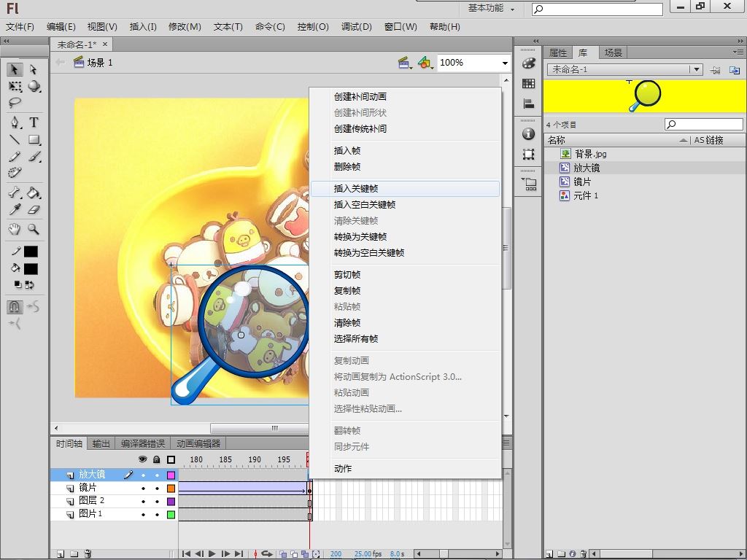The image size is (747, 560).
Task: Select the Lasso tool
Action: pyautogui.click(x=15, y=102)
